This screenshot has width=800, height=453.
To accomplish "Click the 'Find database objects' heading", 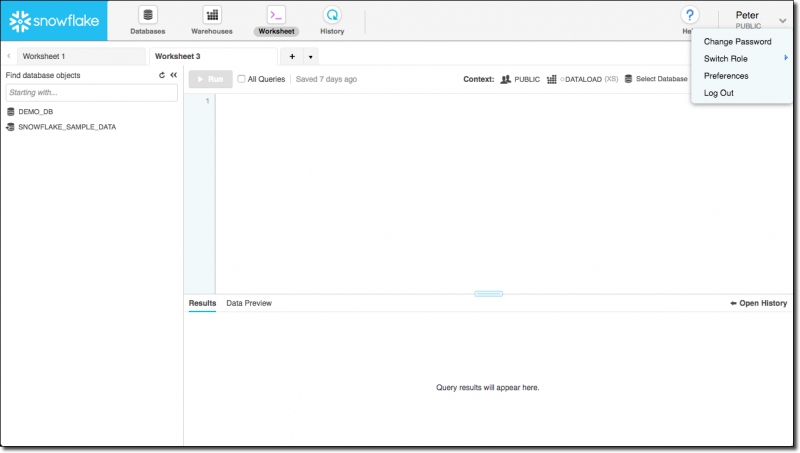I will click(43, 75).
